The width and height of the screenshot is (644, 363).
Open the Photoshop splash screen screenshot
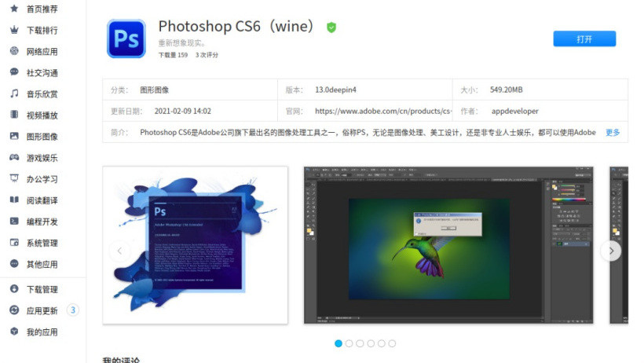pos(195,245)
